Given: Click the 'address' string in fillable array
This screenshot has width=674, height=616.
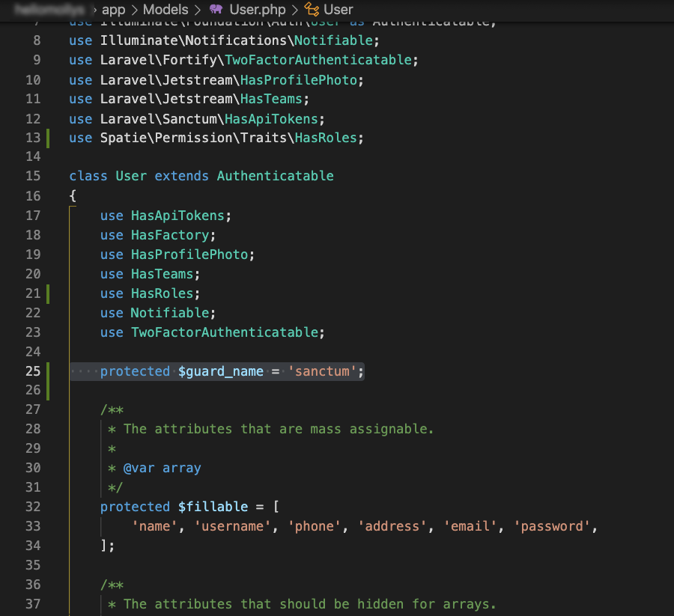Looking at the screenshot, I should [392, 527].
